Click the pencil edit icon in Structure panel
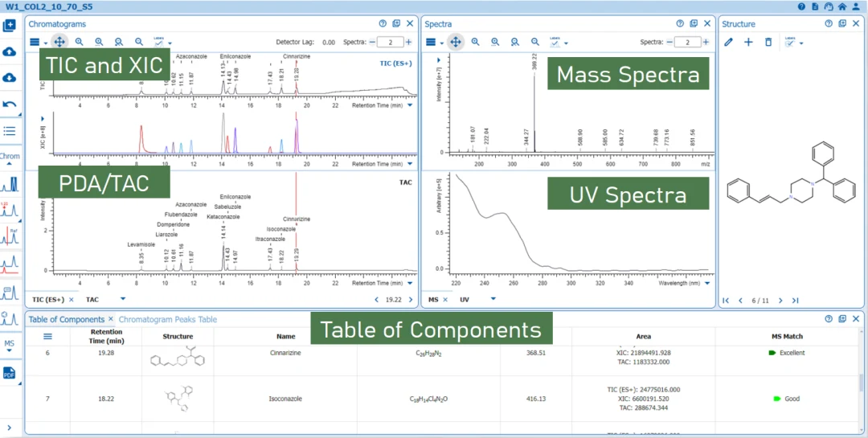The height and width of the screenshot is (438, 868). coord(728,42)
